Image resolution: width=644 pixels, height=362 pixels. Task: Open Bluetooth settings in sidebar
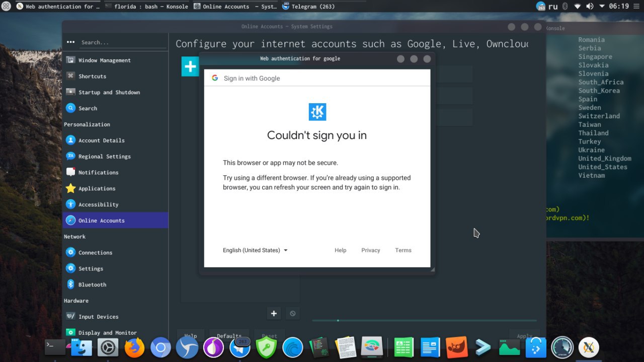[115, 285]
